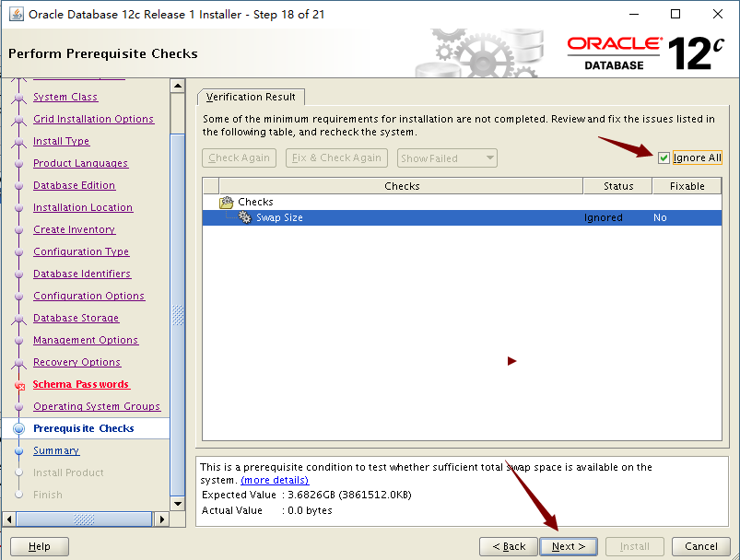The width and height of the screenshot is (740, 560).
Task: Click the sidebar scroll right arrow
Action: click(162, 519)
